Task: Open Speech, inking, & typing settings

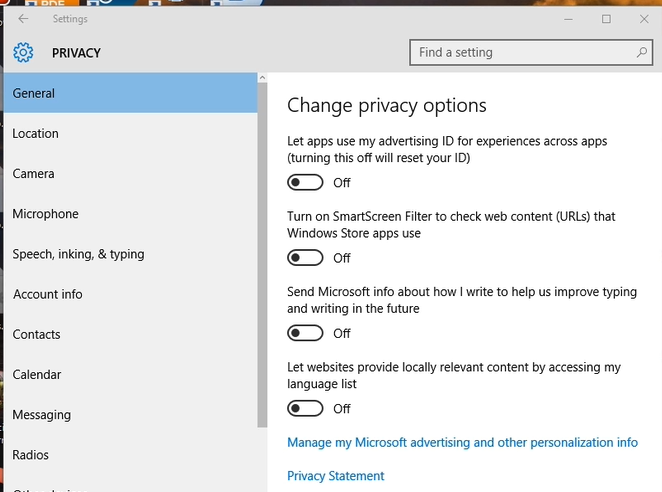Action: tap(130, 254)
